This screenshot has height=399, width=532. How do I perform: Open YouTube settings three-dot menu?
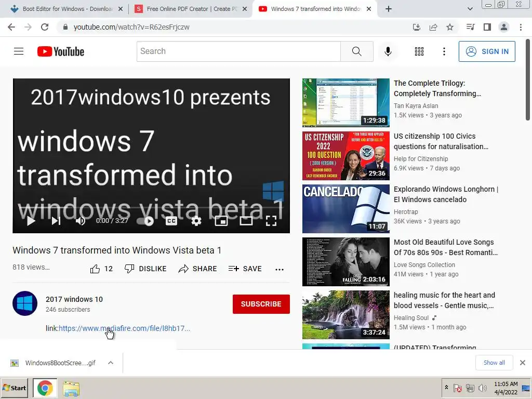[x=444, y=51]
